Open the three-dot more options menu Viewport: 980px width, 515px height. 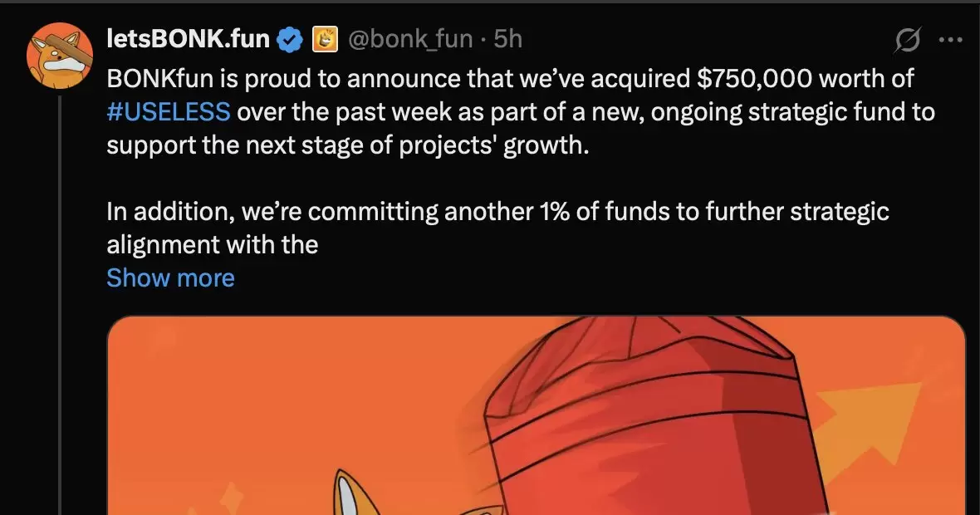point(951,40)
